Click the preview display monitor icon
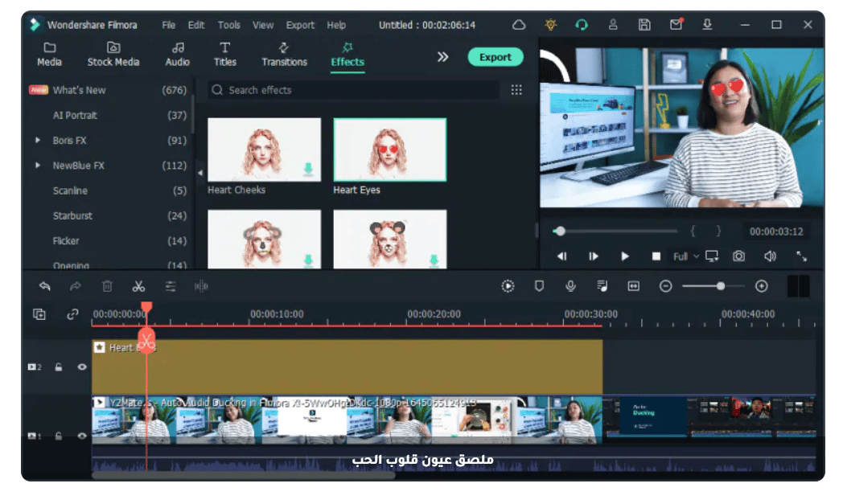The width and height of the screenshot is (843, 504). [x=712, y=256]
